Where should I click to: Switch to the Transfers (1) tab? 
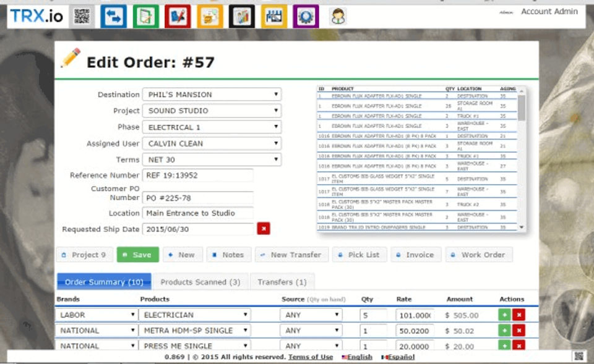[282, 282]
